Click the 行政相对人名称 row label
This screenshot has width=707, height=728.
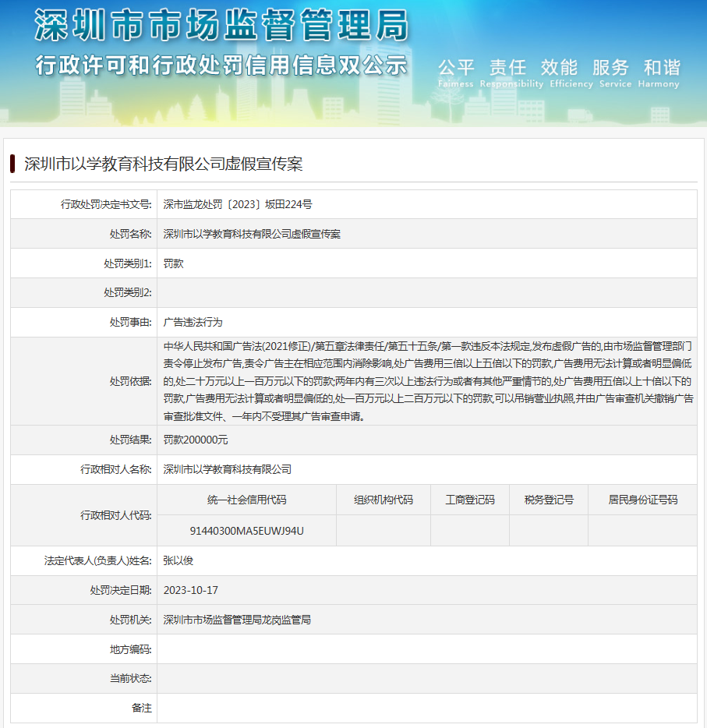116,470
